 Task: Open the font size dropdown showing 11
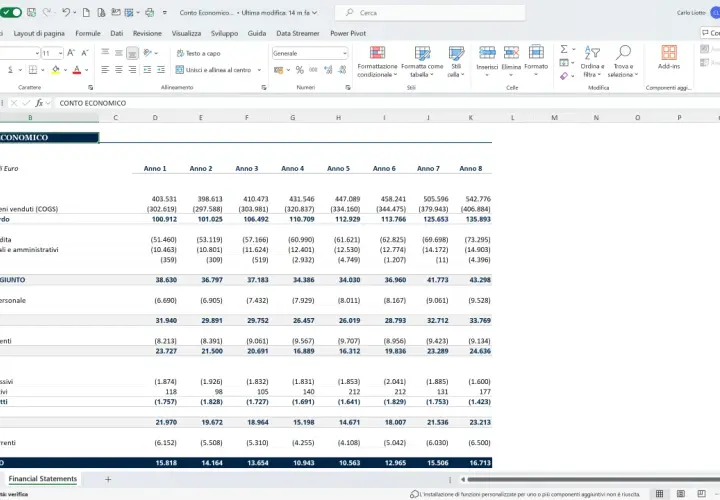pyautogui.click(x=60, y=53)
